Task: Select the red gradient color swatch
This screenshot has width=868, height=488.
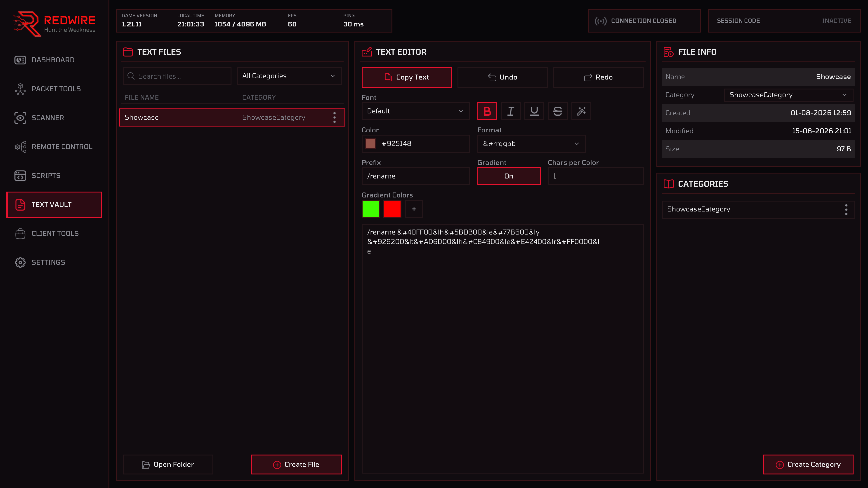Action: 392,209
